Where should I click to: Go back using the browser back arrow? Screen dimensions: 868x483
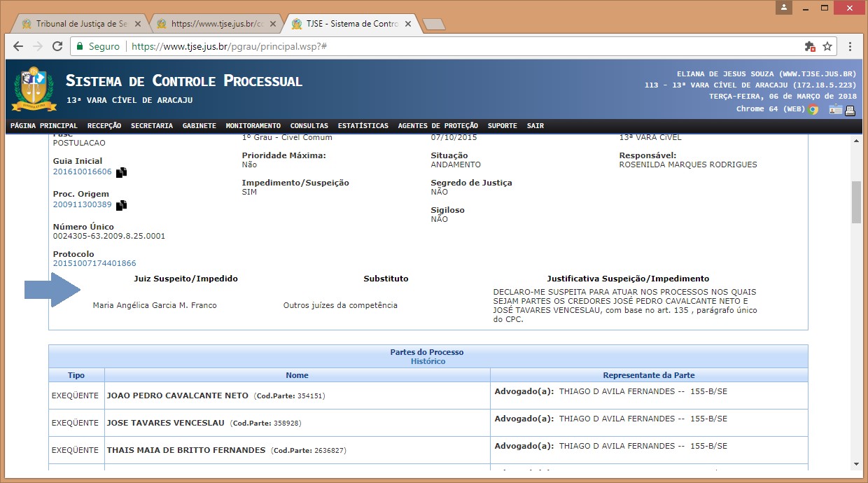[x=18, y=46]
